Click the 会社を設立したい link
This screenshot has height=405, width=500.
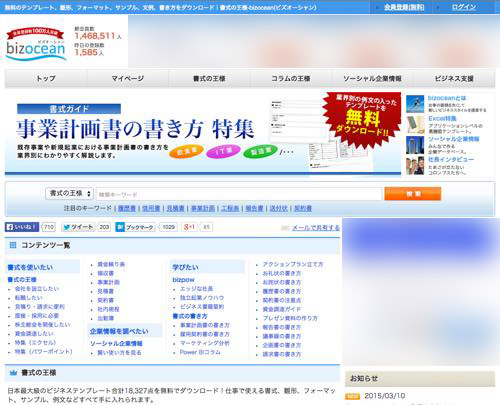pyautogui.click(x=37, y=289)
